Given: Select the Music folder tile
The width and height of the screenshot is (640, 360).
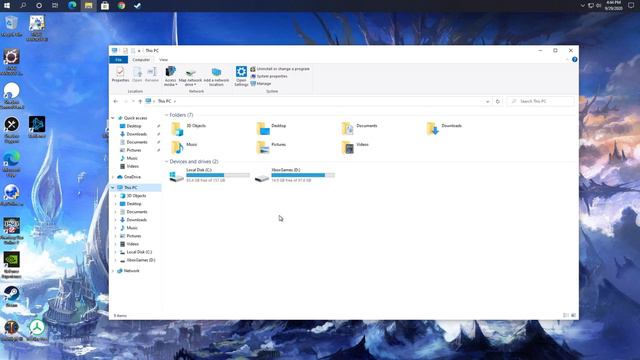Looking at the screenshot, I should [x=184, y=147].
